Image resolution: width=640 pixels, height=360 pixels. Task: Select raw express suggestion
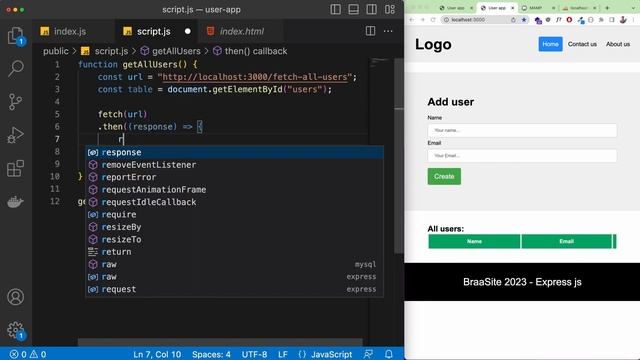[x=234, y=277]
